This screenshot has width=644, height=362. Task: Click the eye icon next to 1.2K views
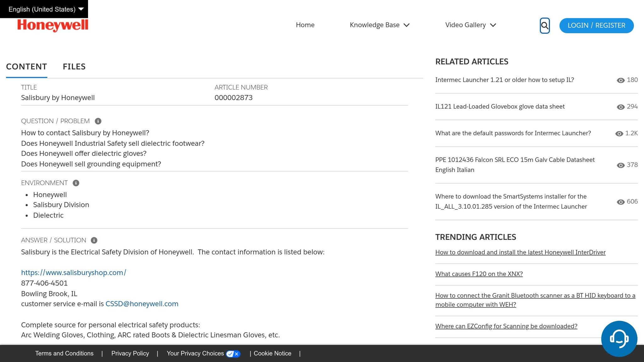[x=619, y=134]
